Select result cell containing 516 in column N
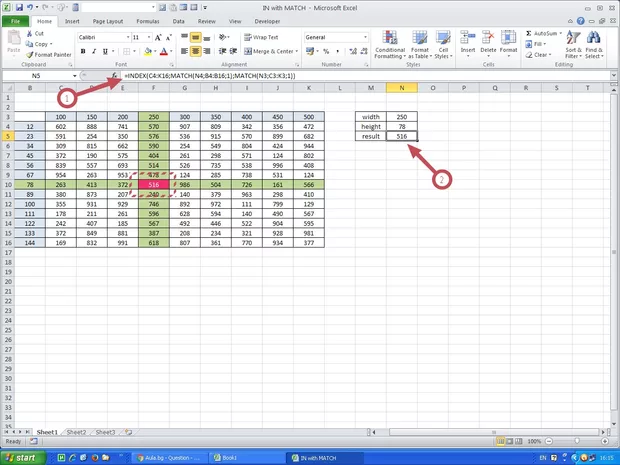This screenshot has width=620, height=465. (x=401, y=135)
